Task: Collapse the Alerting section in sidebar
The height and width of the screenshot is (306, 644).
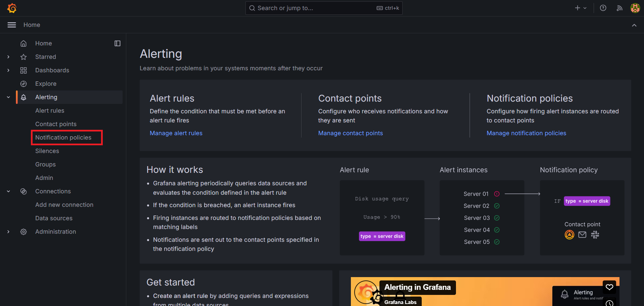Action: click(x=8, y=97)
